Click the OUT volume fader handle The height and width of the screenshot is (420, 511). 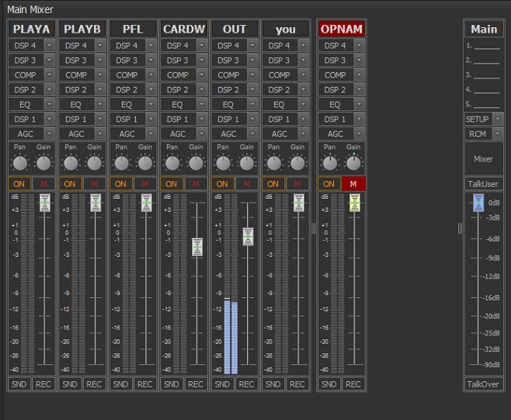(248, 236)
